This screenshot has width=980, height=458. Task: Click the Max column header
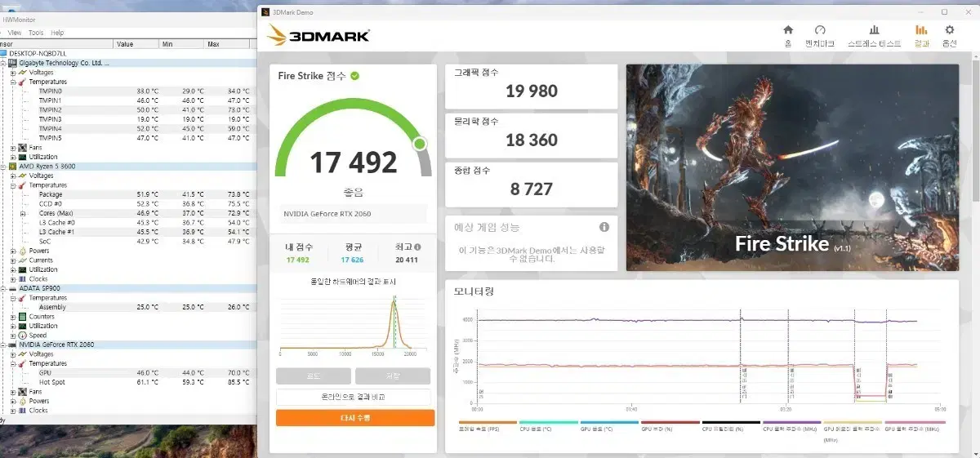coord(227,44)
